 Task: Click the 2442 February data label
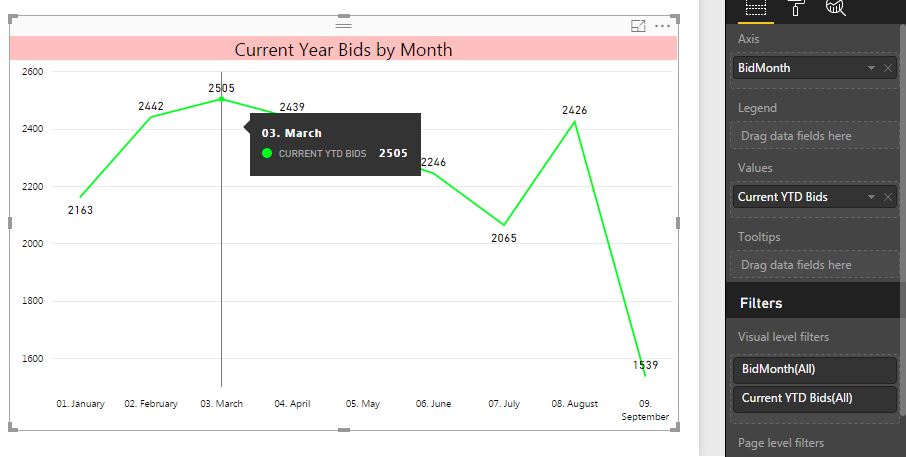coord(151,106)
